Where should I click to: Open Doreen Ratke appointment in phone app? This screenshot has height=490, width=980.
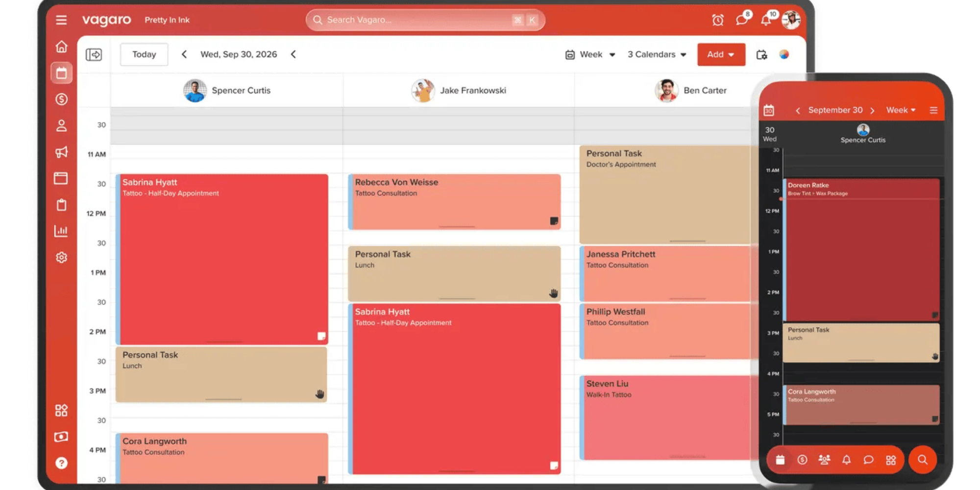(x=861, y=250)
